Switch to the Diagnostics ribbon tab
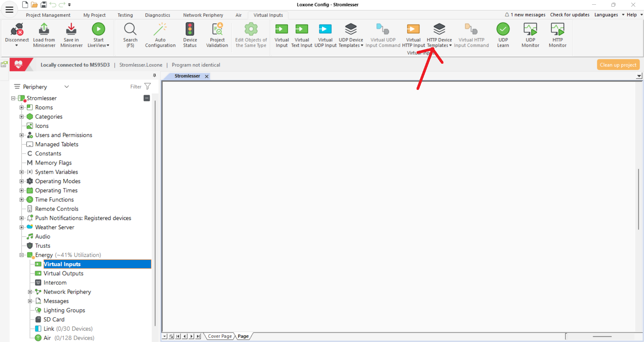This screenshot has width=644, height=342. (157, 15)
